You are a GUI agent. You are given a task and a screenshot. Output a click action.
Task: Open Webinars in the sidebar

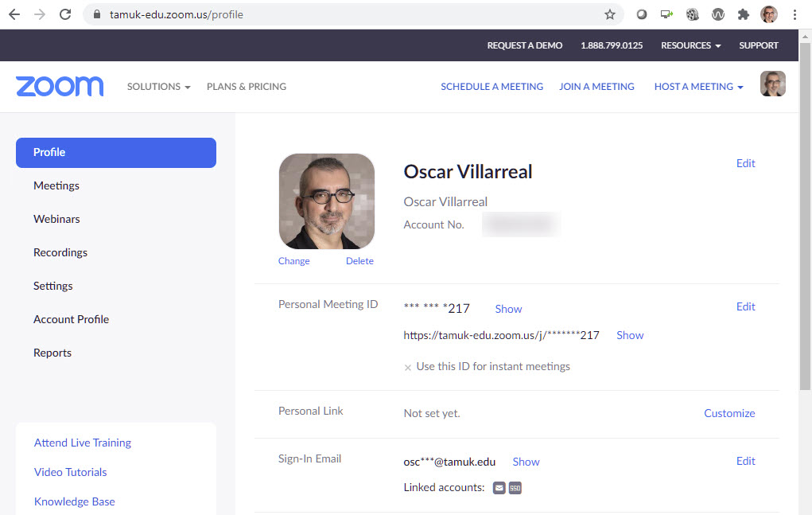(57, 219)
